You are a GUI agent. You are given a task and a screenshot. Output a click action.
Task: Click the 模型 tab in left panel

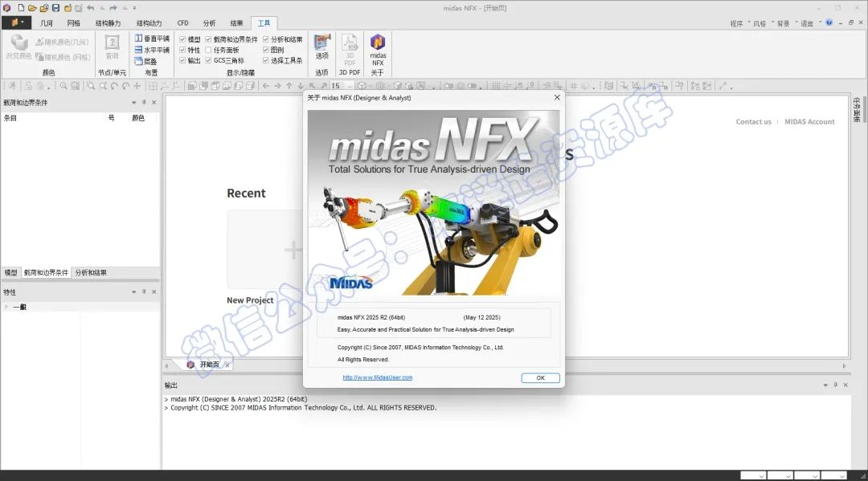tap(11, 272)
